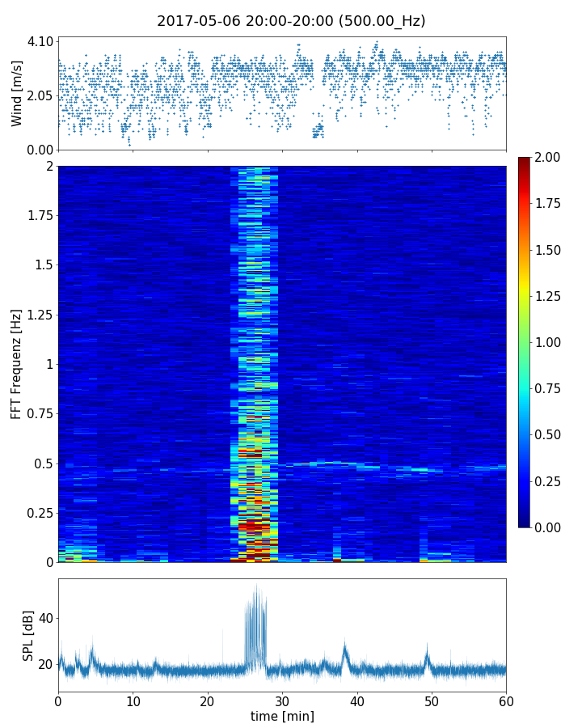Screen dimensions: 582x728
Task: Click the 40 tick on the SPL axis
Action: (44, 619)
